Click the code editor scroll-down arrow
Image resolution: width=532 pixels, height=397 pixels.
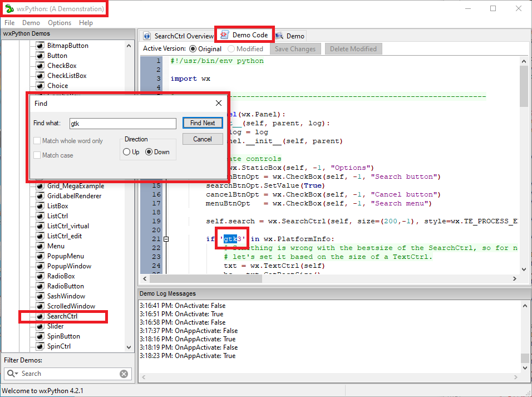[524, 269]
